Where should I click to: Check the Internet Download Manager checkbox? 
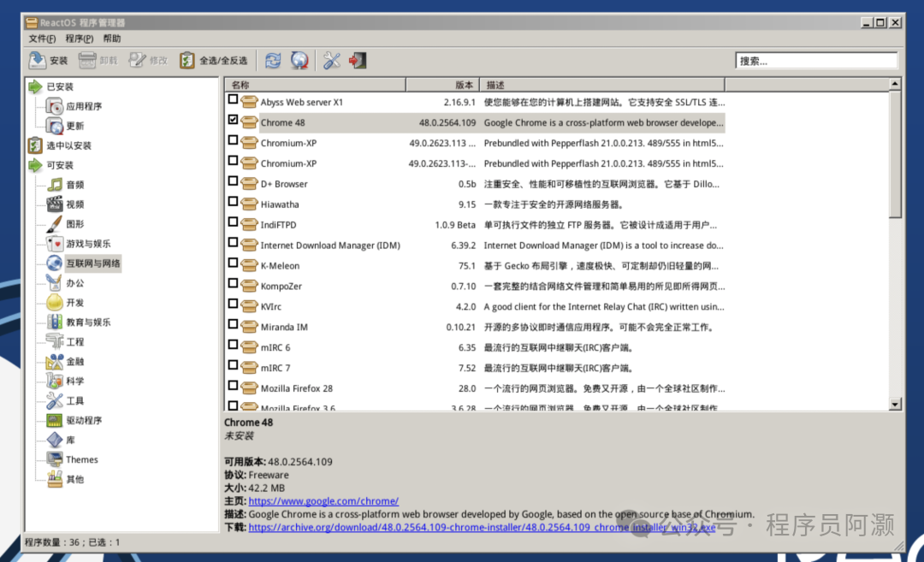pyautogui.click(x=234, y=242)
